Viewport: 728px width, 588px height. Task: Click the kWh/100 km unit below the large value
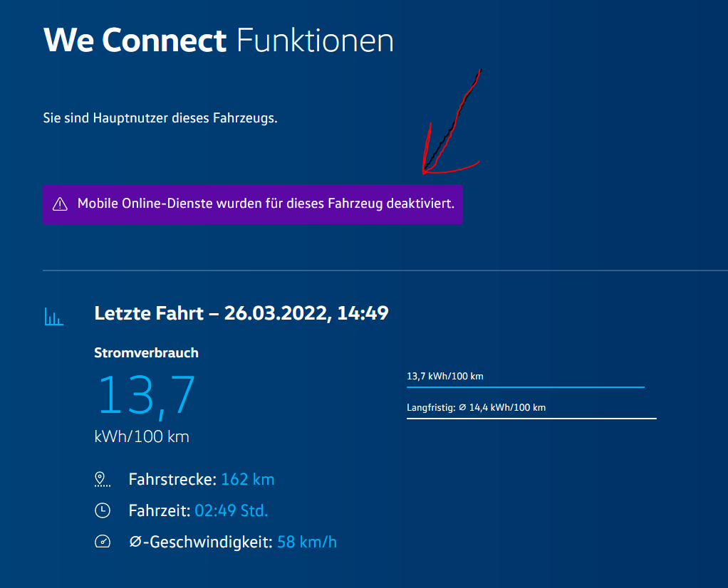tap(142, 436)
